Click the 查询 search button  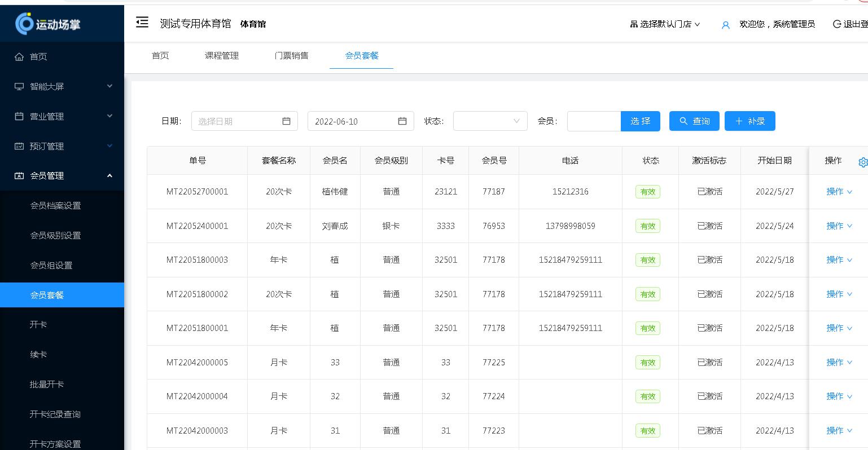pyautogui.click(x=694, y=121)
